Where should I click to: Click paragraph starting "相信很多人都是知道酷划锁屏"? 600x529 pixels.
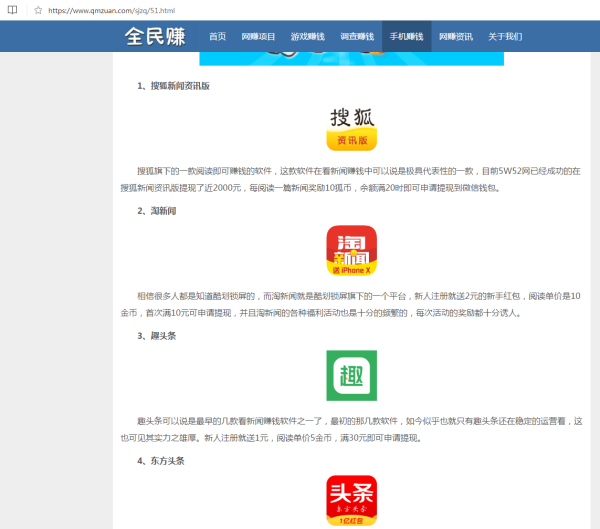tap(351, 305)
